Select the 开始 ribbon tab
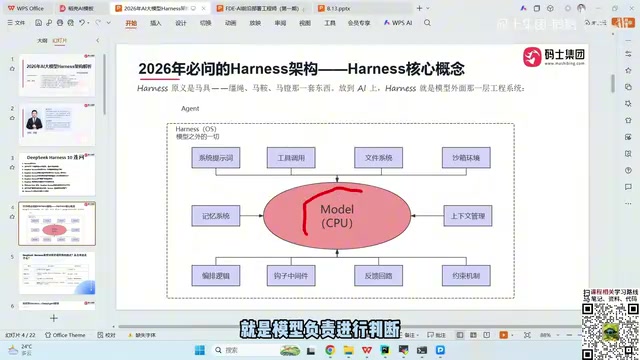Image resolution: width=640 pixels, height=360 pixels. coord(131,23)
